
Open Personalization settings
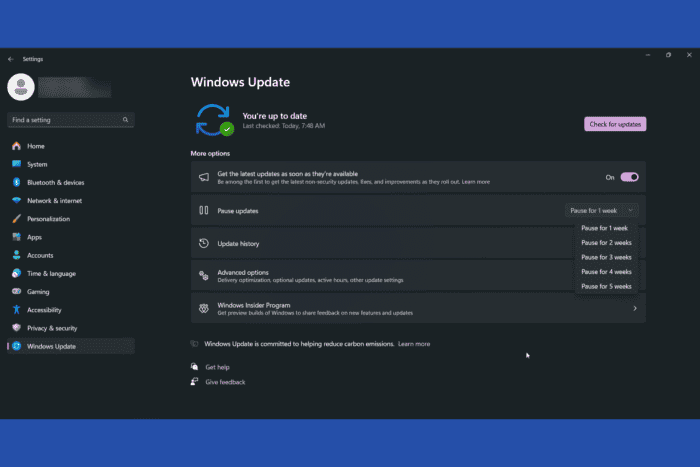(x=71, y=219)
